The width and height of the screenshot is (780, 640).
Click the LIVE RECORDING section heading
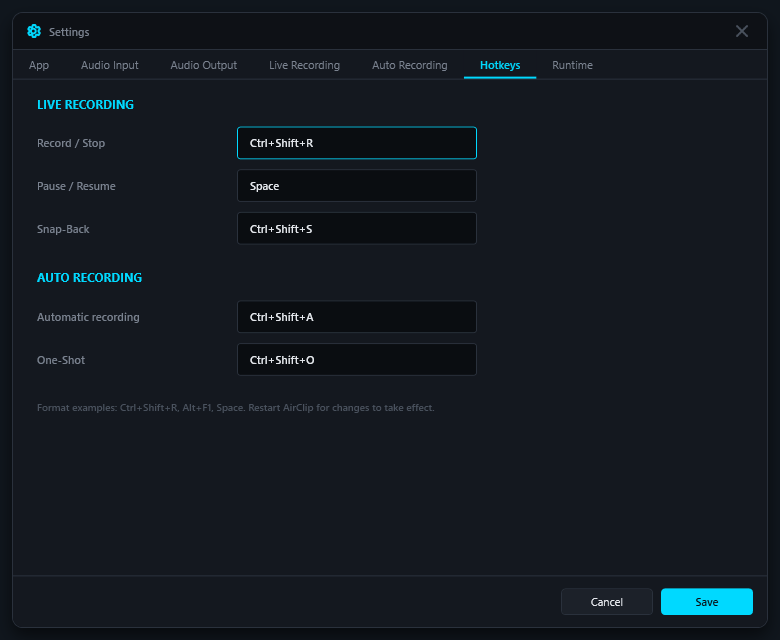point(85,104)
